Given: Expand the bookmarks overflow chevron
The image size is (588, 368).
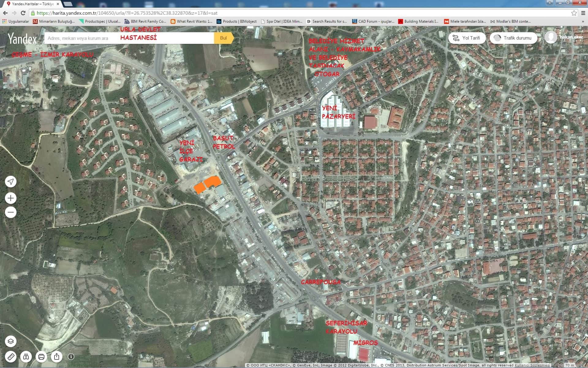Looking at the screenshot, I should pos(582,21).
